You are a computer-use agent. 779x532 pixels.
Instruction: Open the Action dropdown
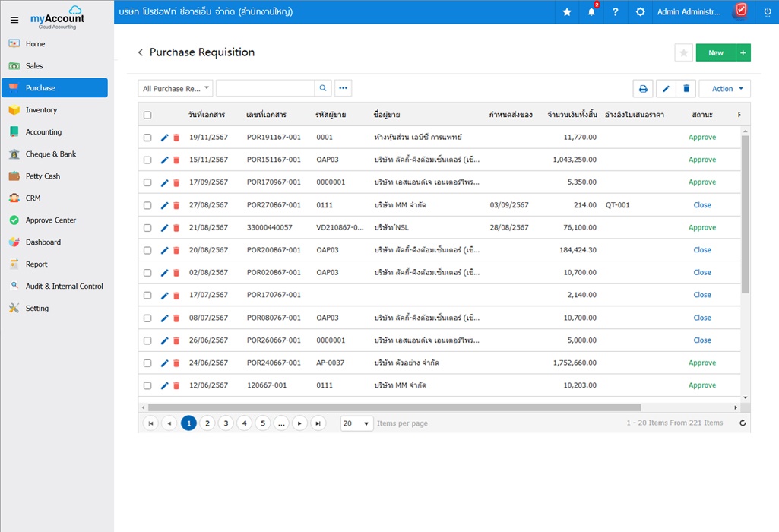click(x=725, y=88)
